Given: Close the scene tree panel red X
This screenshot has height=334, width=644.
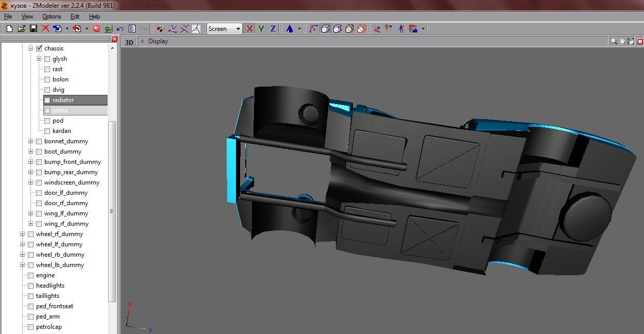Looking at the screenshot, I should click(114, 39).
